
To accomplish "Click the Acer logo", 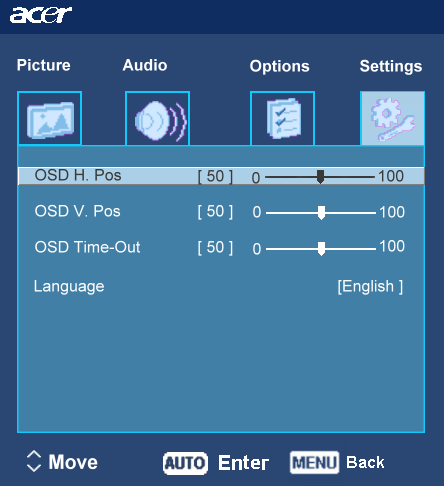I will pyautogui.click(x=41, y=15).
